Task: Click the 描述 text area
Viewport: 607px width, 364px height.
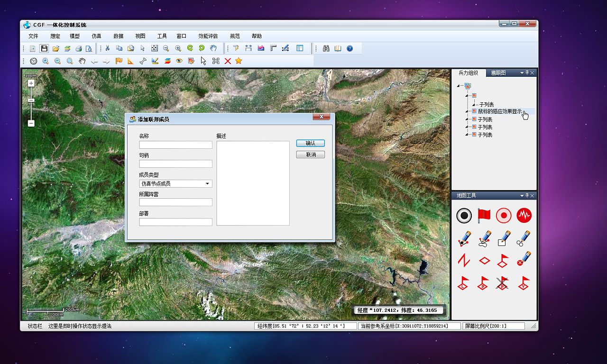Action: click(x=253, y=183)
